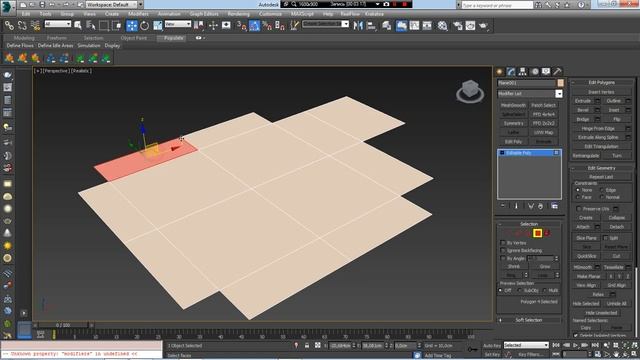Screen dimensions: 640x360
Task: Collapse the Edit Geometry rollout
Action: point(601,168)
